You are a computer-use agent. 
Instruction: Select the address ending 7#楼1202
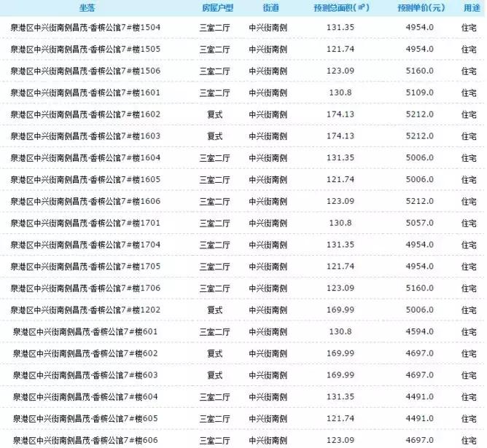(85, 310)
